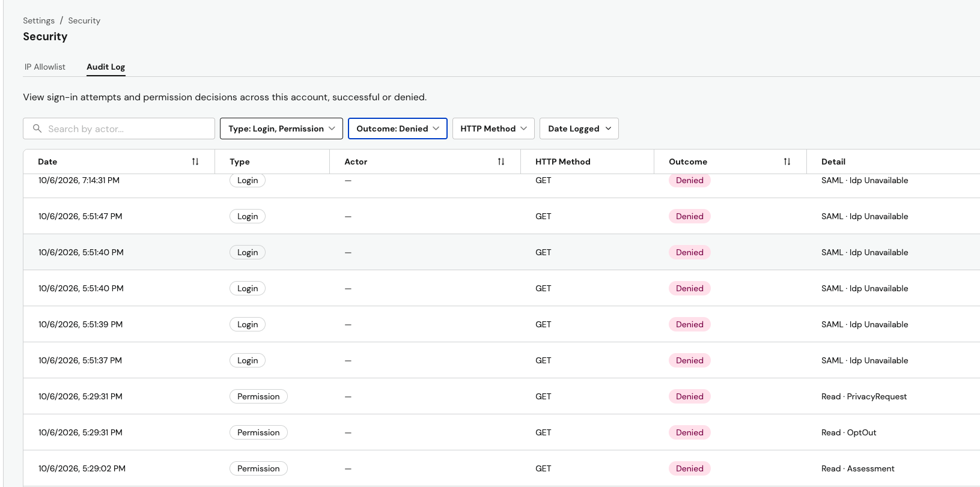Click GET in the 5:51:37 PM row
This screenshot has height=487, width=980.
pos(543,360)
